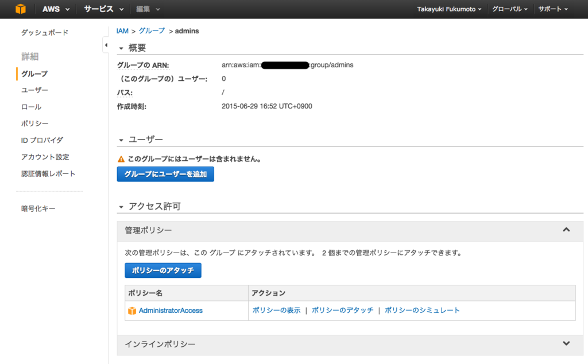
Task: Click the グループの ARN: label
Action: pyautogui.click(x=143, y=65)
